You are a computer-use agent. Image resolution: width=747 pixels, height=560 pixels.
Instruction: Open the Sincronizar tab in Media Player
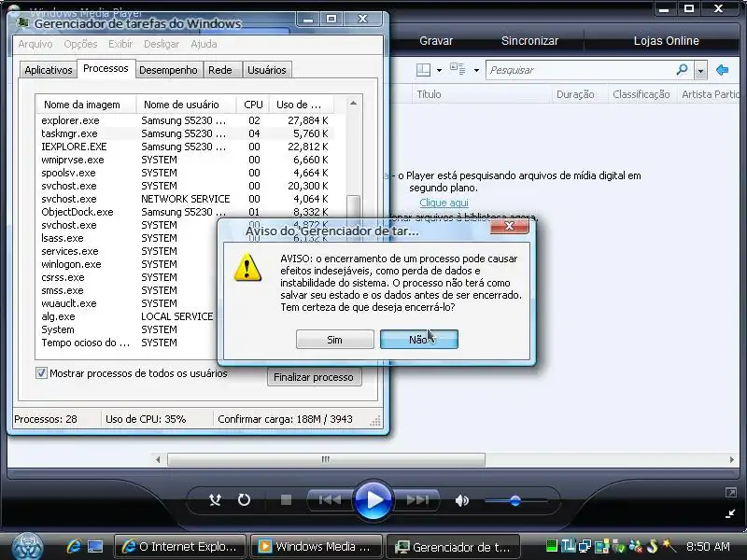(529, 41)
